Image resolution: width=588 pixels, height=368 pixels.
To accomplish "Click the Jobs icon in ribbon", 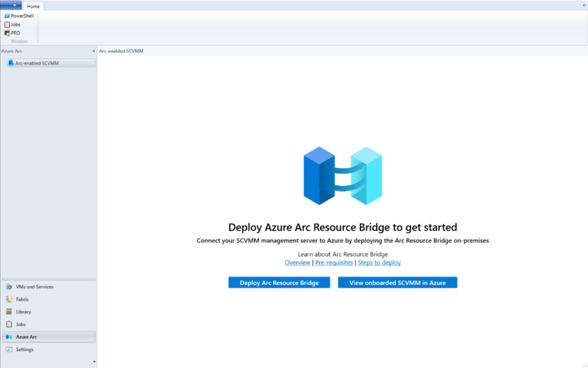I will pyautogui.click(x=7, y=25).
